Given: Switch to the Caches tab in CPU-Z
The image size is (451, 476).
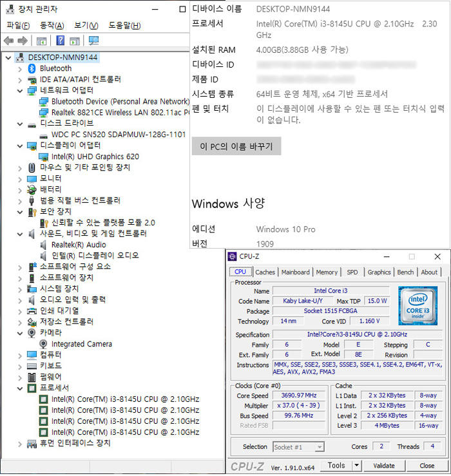Looking at the screenshot, I should [265, 272].
